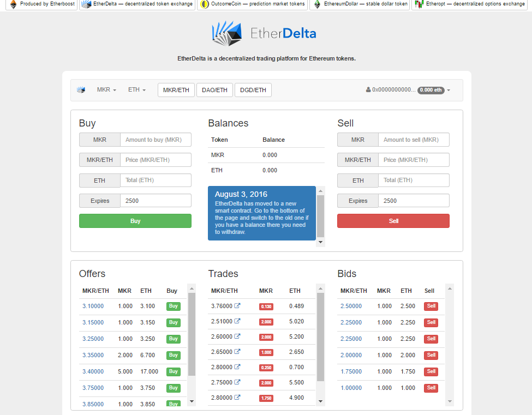Click the Etheropt candlestick icon in the top bar
532x415 pixels.
pos(419,4)
